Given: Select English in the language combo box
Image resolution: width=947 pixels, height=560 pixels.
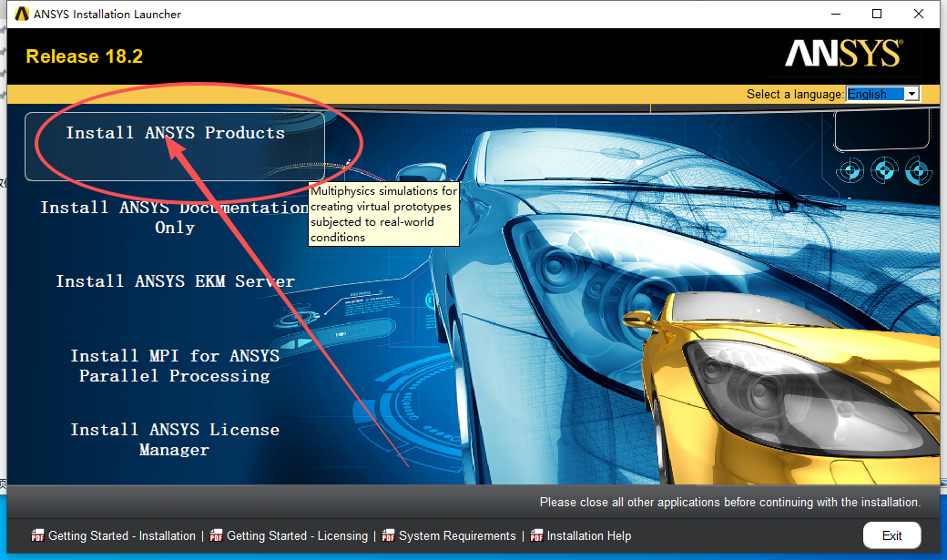Looking at the screenshot, I should tap(874, 93).
